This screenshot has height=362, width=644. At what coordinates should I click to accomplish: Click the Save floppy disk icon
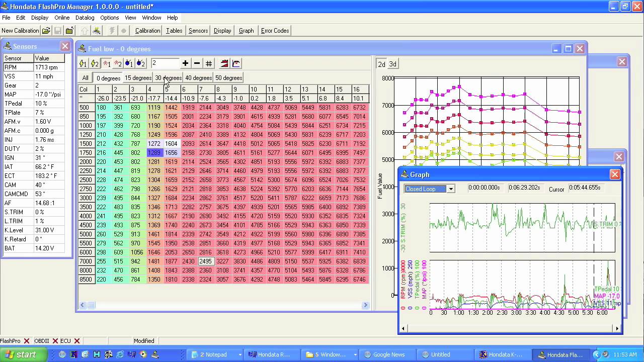coord(58,31)
